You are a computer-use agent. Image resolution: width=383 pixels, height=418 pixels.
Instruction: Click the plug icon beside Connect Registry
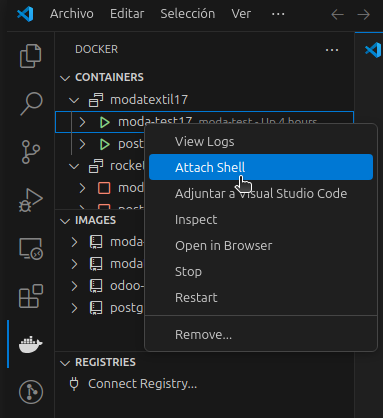click(x=74, y=384)
